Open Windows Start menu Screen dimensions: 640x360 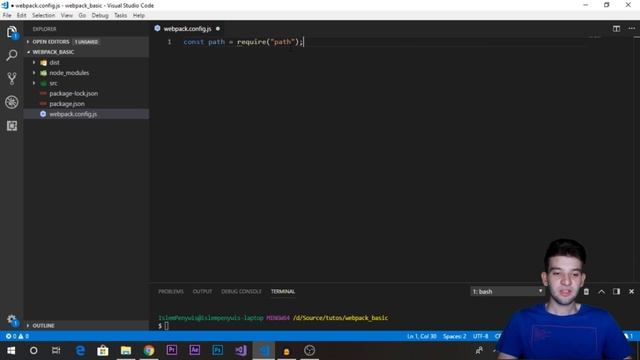coord(11,351)
